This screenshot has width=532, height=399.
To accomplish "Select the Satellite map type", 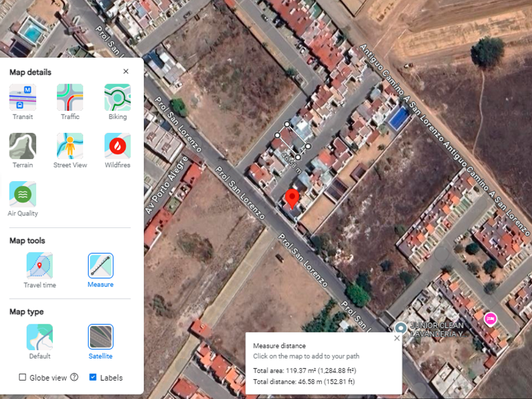I will pos(101,337).
